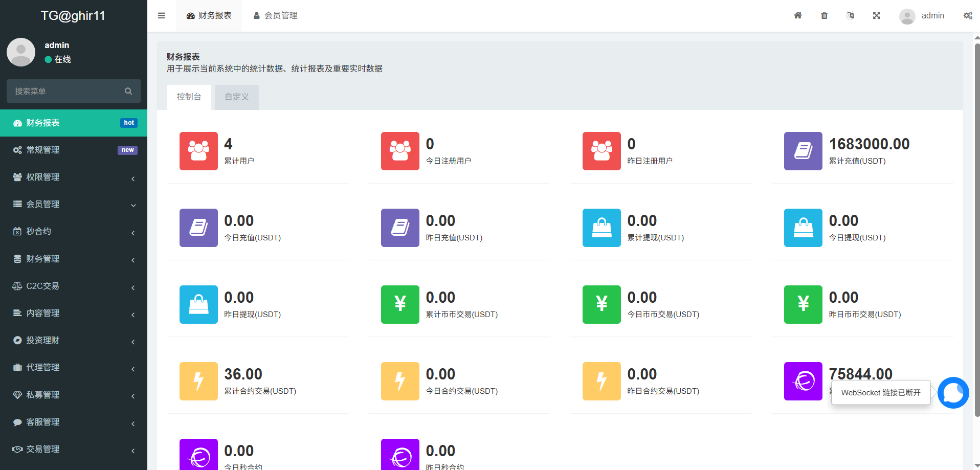980x470 pixels.
Task: Open the blue chat bubble icon
Action: click(x=953, y=393)
